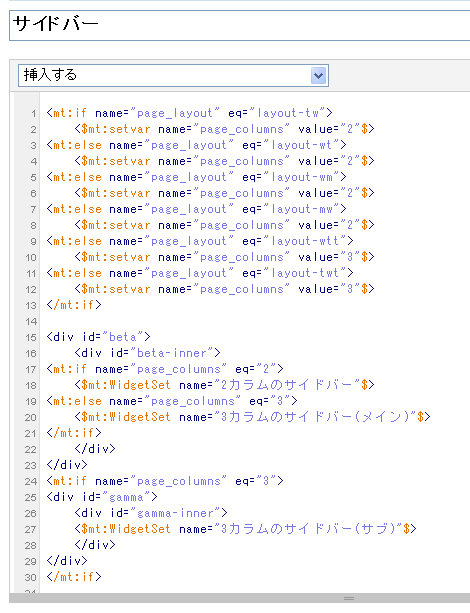
Task: Open the 挿入する dropdown list
Action: tap(173, 75)
